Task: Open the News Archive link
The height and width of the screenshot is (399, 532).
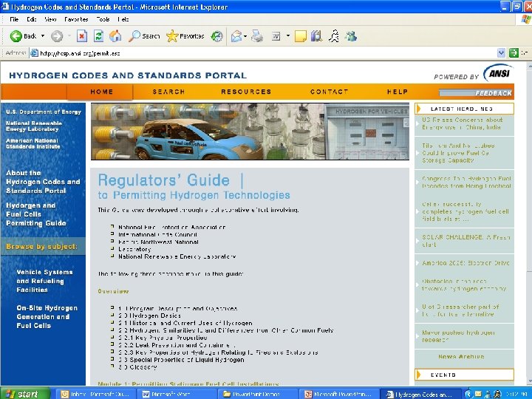Action: [461, 357]
